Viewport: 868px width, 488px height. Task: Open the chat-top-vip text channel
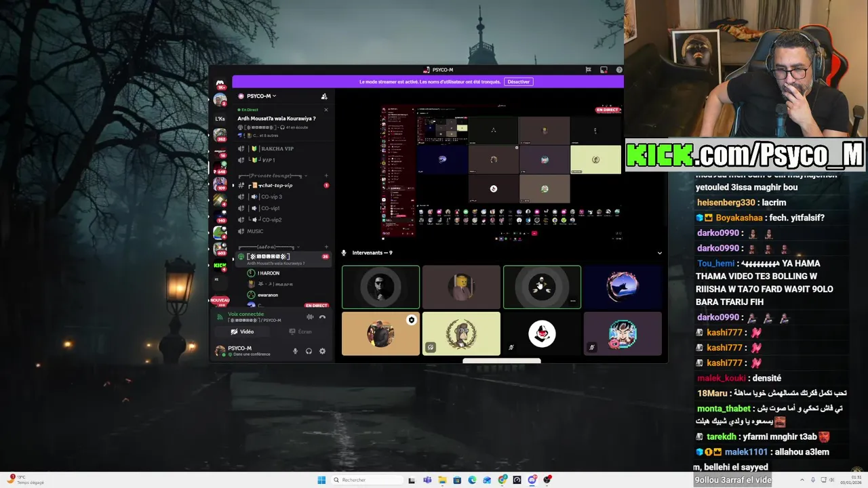click(x=277, y=185)
